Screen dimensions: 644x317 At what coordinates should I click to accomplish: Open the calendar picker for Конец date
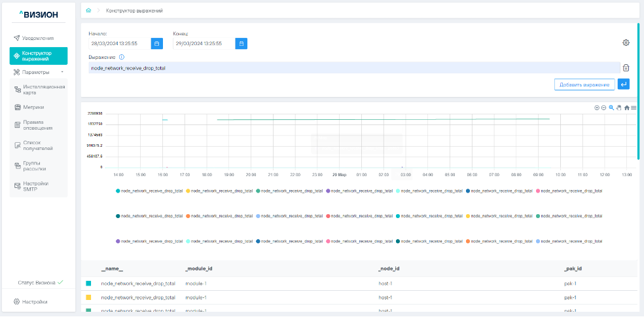click(x=241, y=44)
